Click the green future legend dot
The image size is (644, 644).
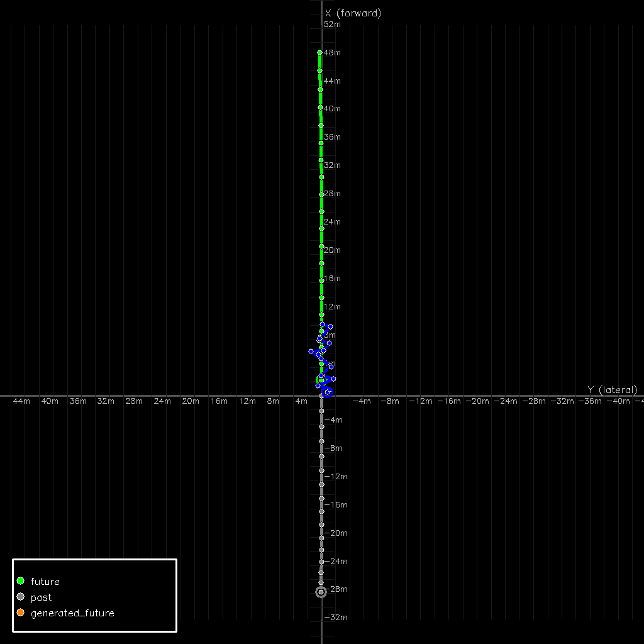coord(21,580)
